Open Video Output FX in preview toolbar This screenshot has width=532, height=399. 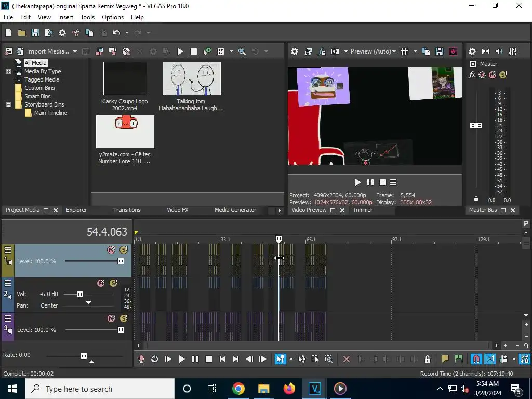tap(322, 51)
